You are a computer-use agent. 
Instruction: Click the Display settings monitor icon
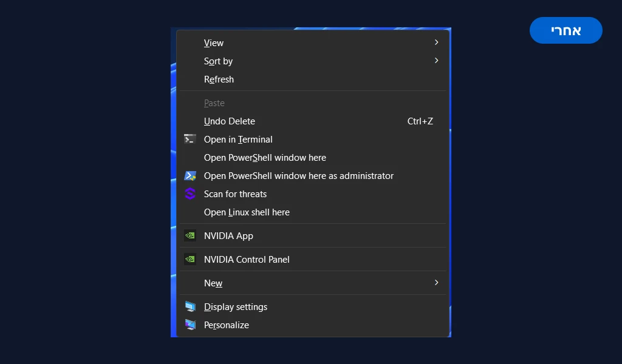coord(190,306)
